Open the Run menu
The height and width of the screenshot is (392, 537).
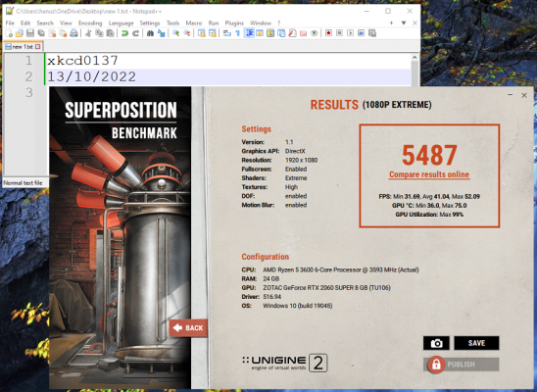tap(214, 23)
